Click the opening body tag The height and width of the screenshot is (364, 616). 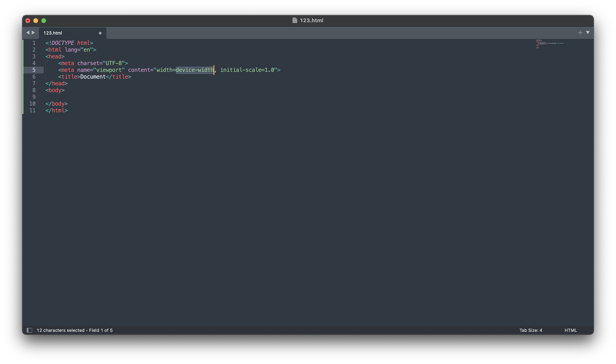(x=55, y=90)
